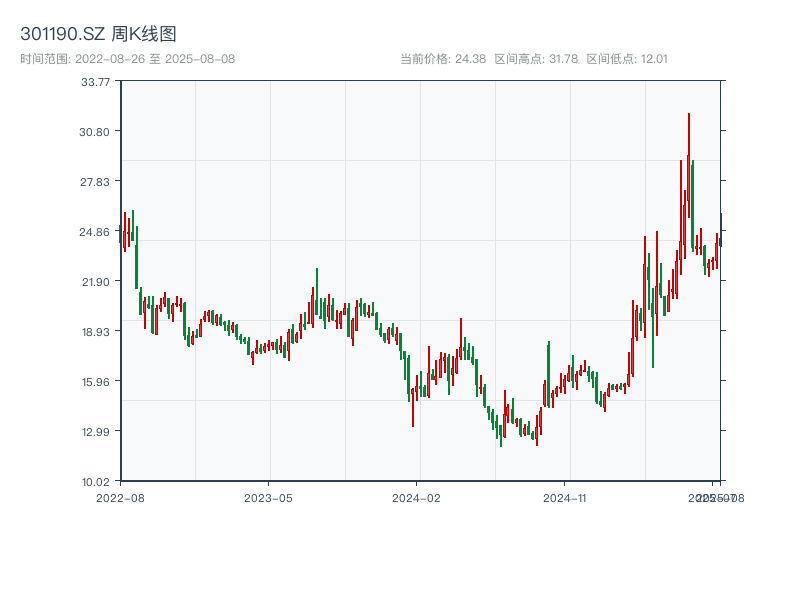This screenshot has width=800, height=600.
Task: Select the 2023-05 x-axis date marker
Action: pos(268,497)
